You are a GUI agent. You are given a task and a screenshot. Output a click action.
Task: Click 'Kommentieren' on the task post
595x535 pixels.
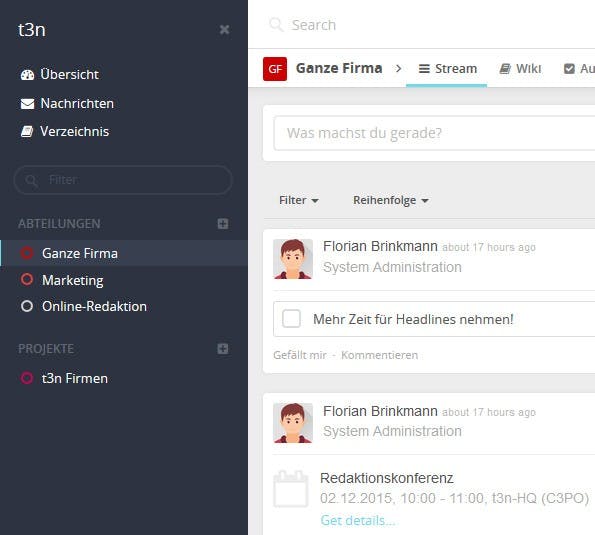(379, 355)
